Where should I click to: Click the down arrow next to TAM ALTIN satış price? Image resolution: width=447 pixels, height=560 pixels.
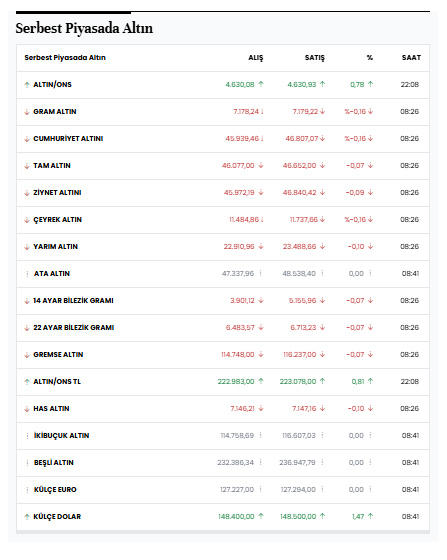point(323,165)
